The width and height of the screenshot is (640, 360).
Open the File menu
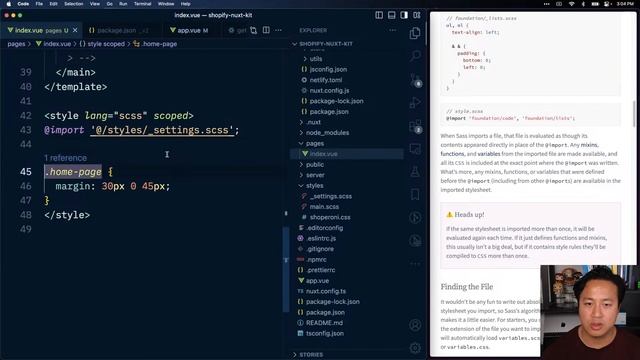[39, 4]
